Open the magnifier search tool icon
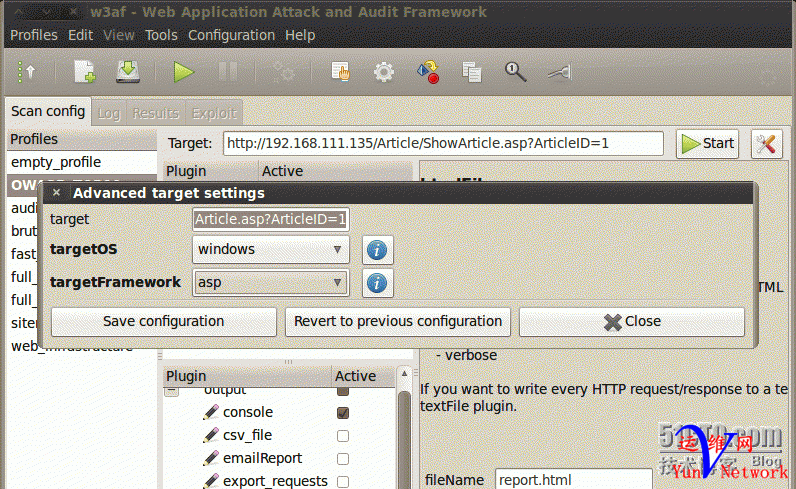This screenshot has height=489, width=796. [515, 72]
